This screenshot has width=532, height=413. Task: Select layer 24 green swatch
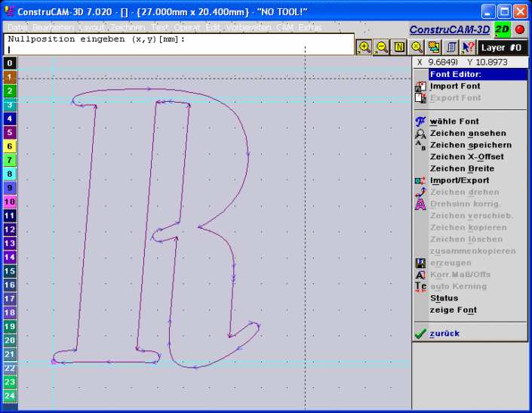(x=10, y=396)
